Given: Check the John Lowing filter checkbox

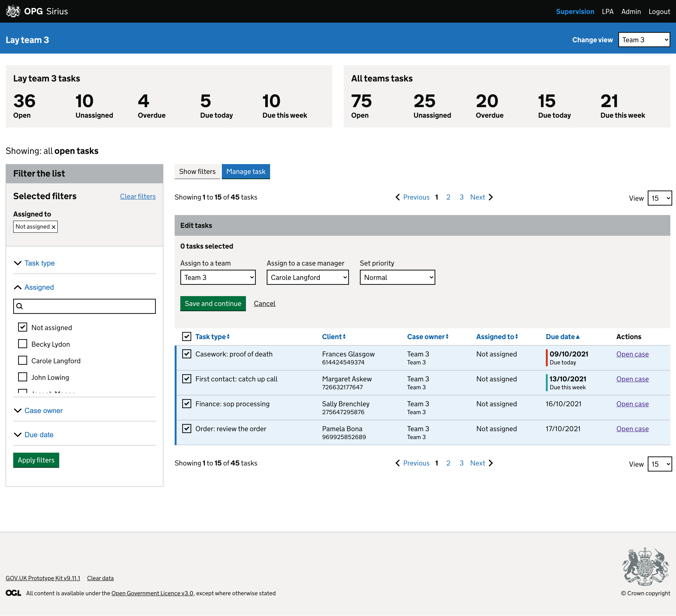Looking at the screenshot, I should (22, 377).
